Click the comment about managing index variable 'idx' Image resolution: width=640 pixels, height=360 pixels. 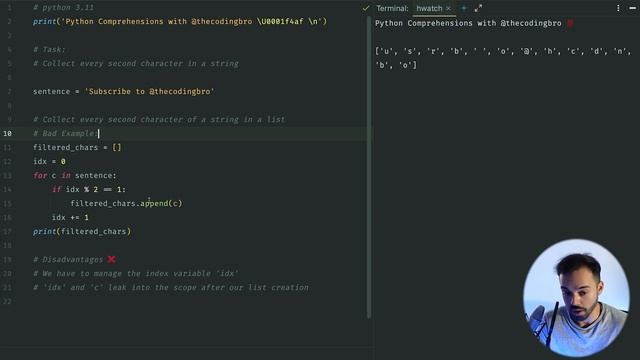[x=136, y=273]
